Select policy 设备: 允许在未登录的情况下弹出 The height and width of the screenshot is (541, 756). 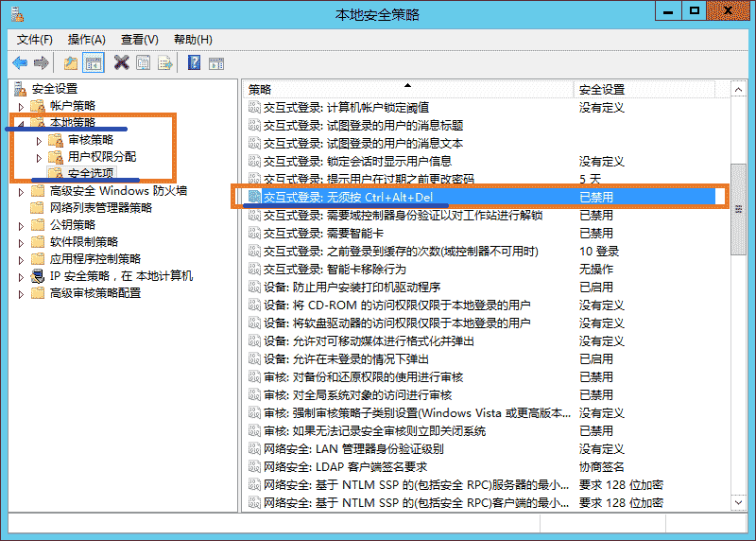pyautogui.click(x=346, y=359)
